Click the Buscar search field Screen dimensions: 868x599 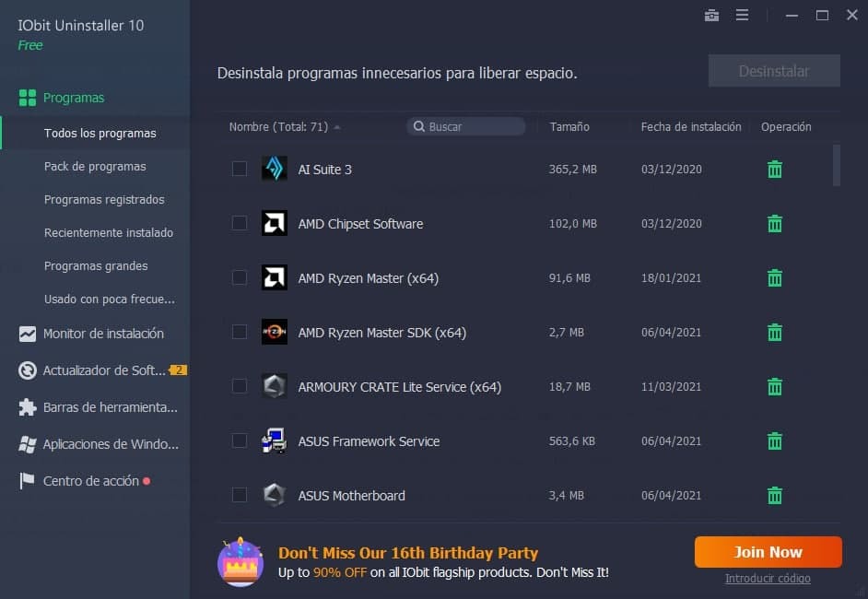click(466, 126)
